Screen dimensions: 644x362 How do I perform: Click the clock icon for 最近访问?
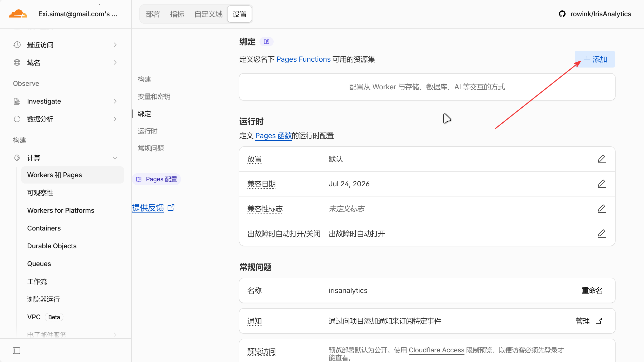pyautogui.click(x=17, y=45)
